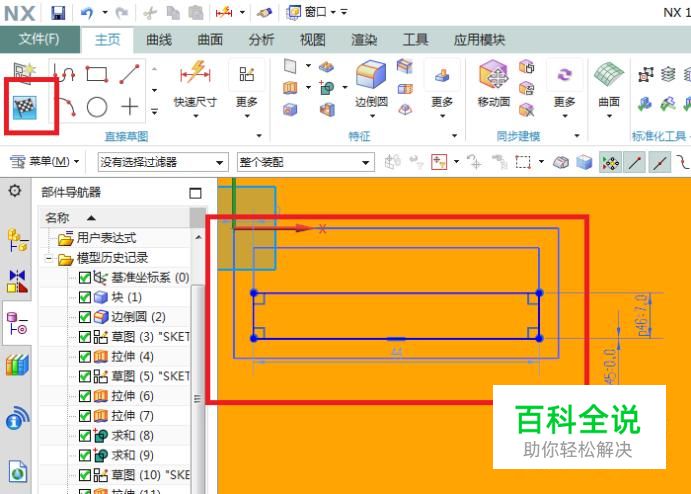
Task: Click the 边倒圆 edge blend icon
Action: pos(371,74)
